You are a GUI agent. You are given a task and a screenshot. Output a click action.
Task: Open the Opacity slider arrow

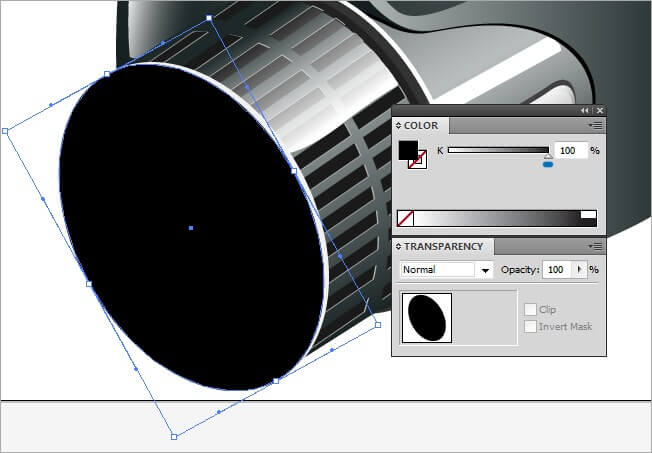tap(580, 270)
